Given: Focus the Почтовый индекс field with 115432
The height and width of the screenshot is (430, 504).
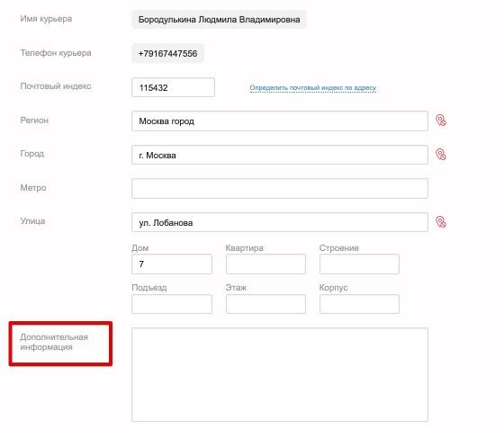Looking at the screenshot, I should [x=173, y=87].
